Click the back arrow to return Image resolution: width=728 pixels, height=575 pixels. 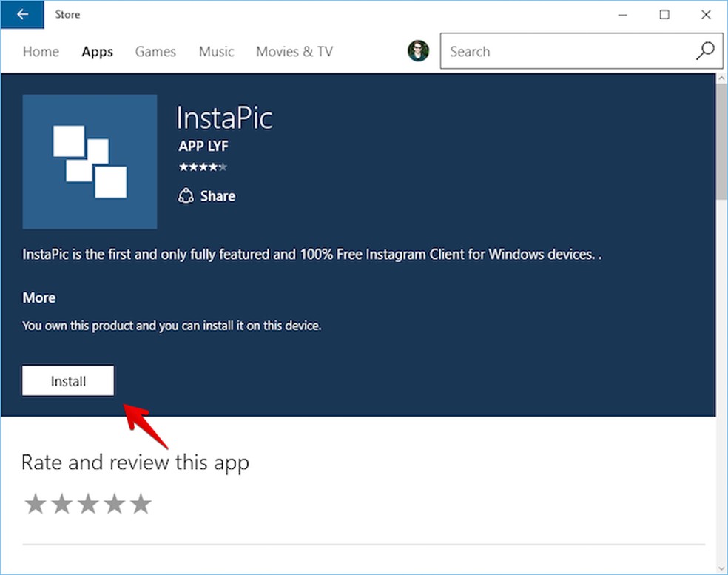pos(22,14)
